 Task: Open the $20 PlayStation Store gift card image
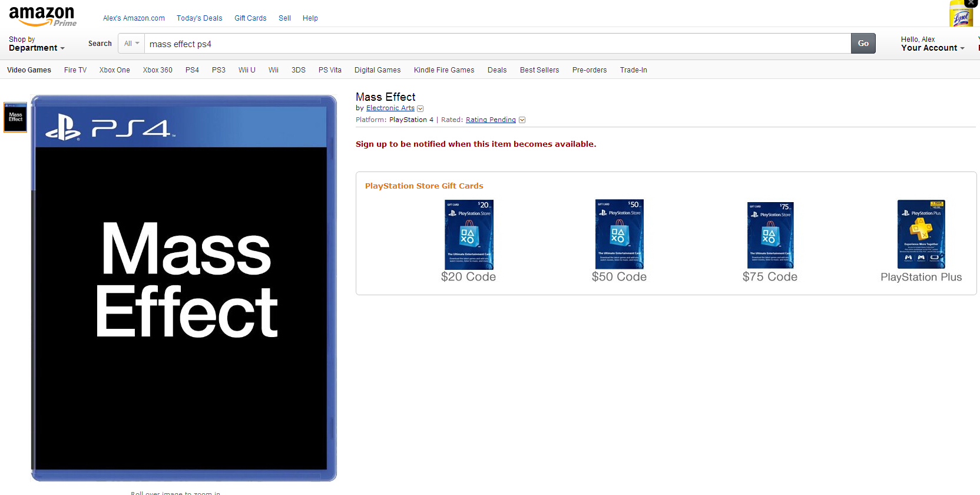[x=469, y=235]
